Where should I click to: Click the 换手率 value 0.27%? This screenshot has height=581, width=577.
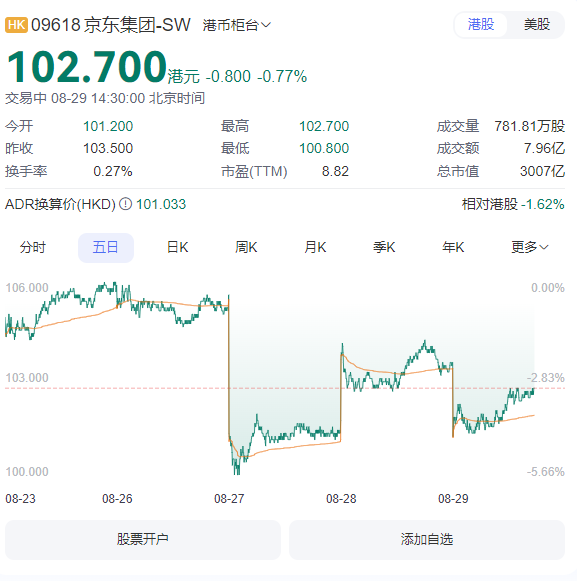tap(113, 172)
